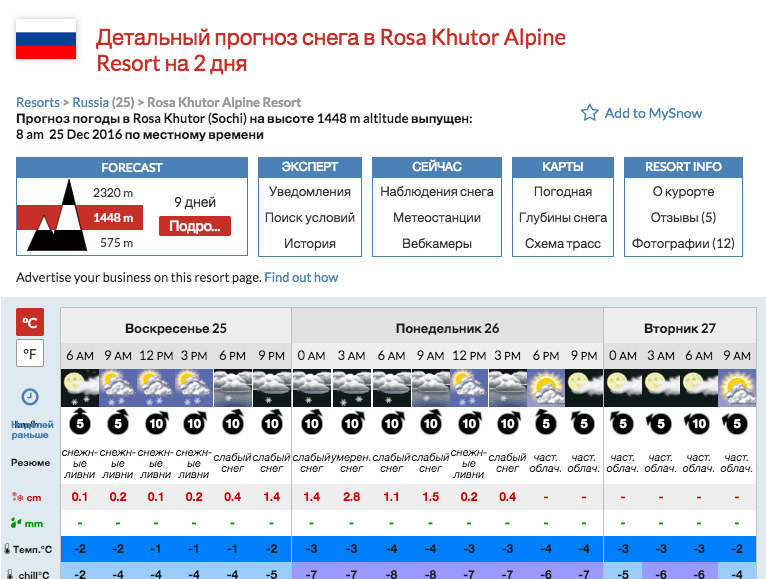Click Sunday 9 AM weather icon

point(118,388)
